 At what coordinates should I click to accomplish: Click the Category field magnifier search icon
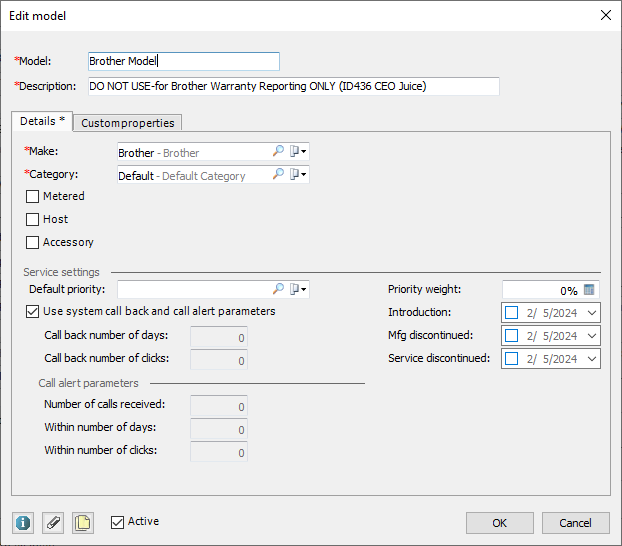coord(278,174)
